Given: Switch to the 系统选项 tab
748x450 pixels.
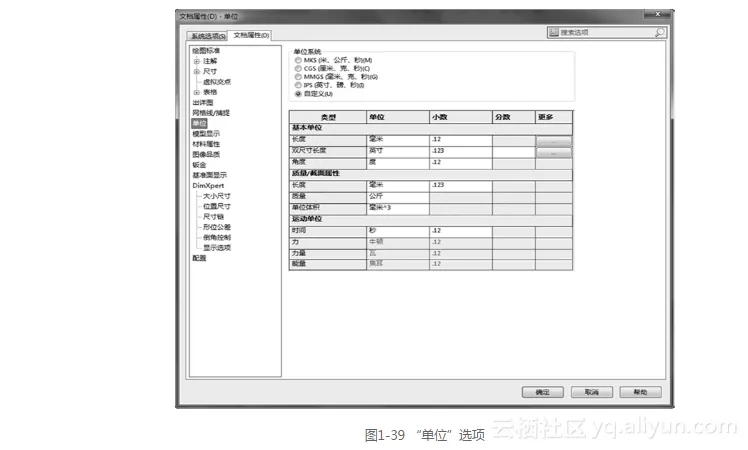Looking at the screenshot, I should point(208,36).
